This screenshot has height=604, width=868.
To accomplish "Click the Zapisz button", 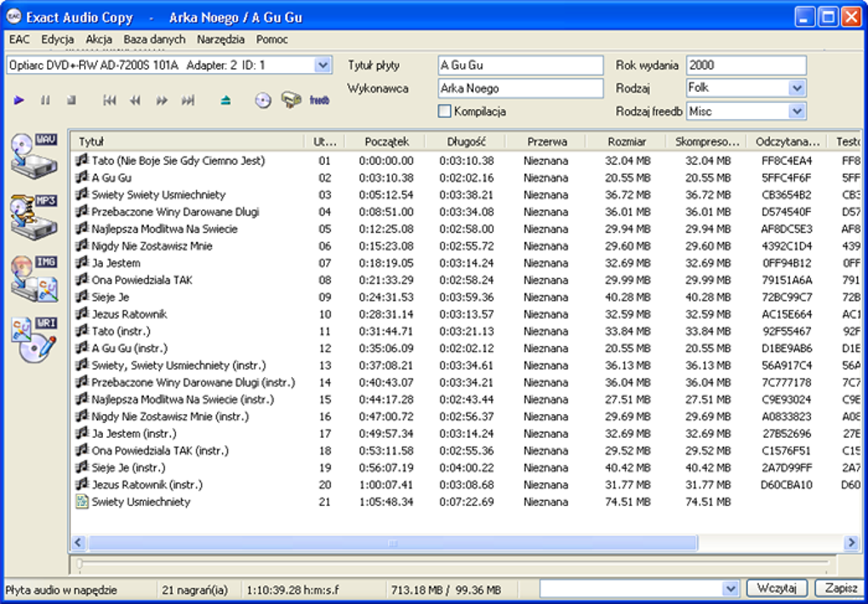I will click(840, 588).
